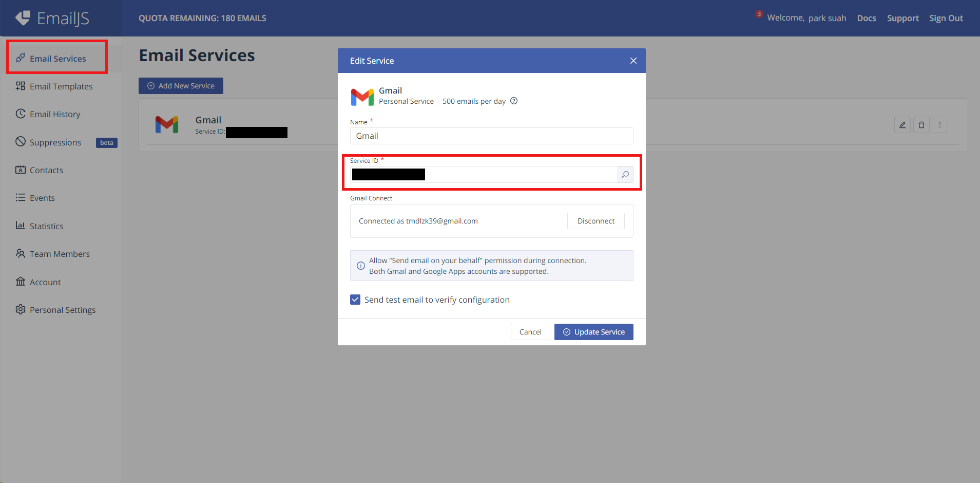Click the magnifier icon in Service ID field
The image size is (980, 483).
(x=625, y=175)
